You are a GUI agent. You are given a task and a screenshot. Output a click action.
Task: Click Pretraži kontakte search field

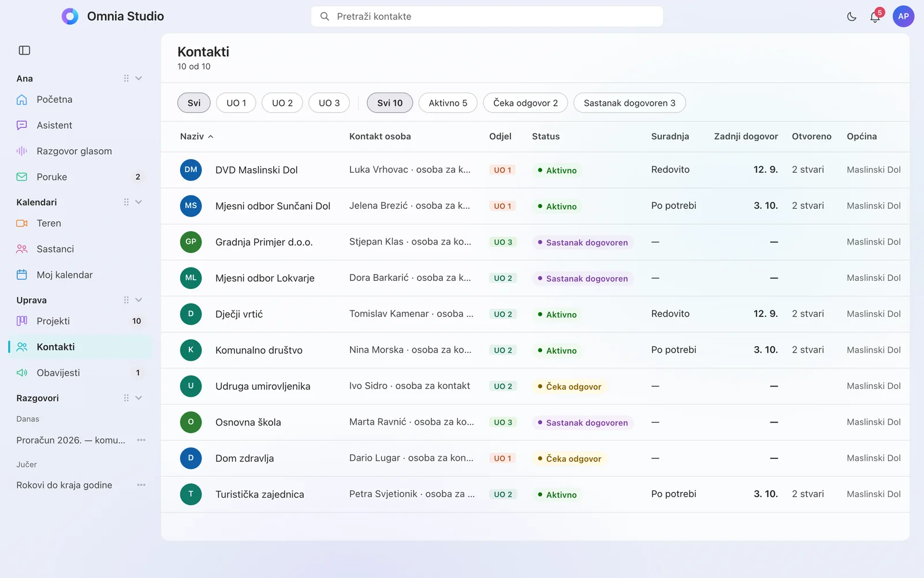pyautogui.click(x=487, y=16)
